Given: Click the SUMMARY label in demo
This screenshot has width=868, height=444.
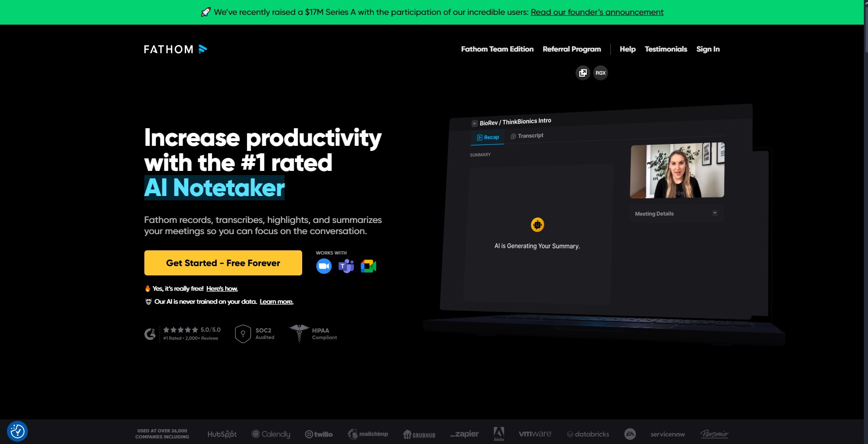Looking at the screenshot, I should point(480,155).
